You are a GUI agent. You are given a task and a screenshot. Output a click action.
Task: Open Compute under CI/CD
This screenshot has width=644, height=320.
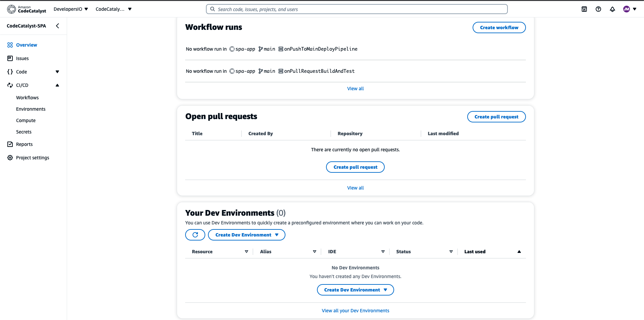click(26, 120)
